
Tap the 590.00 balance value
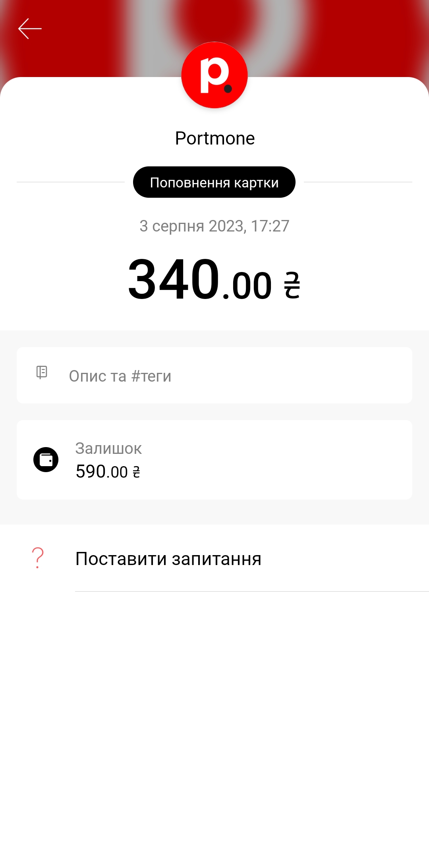click(102, 472)
